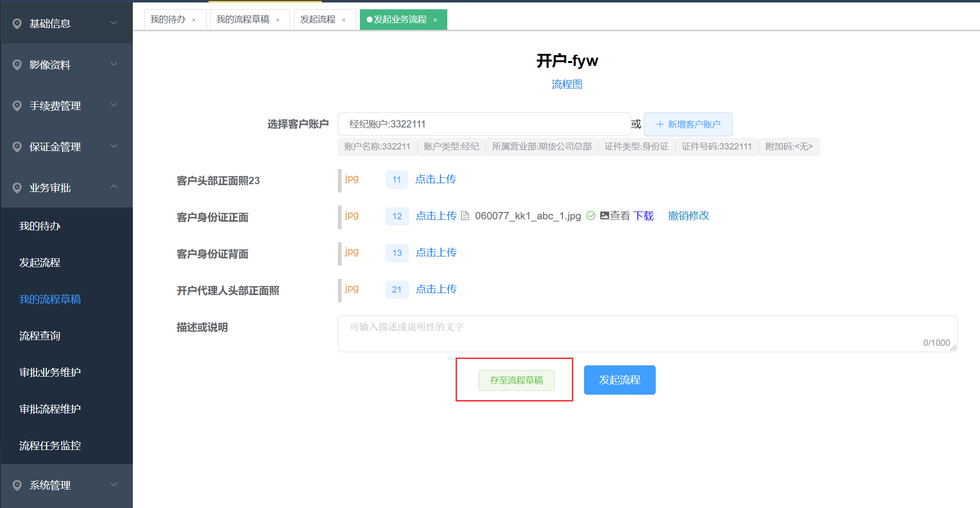Click the 业务审批 location pin icon

pos(17,188)
